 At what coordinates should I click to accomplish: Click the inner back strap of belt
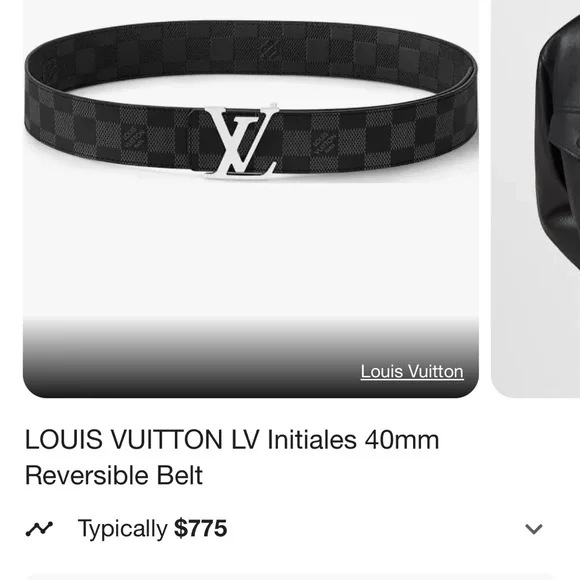252,50
